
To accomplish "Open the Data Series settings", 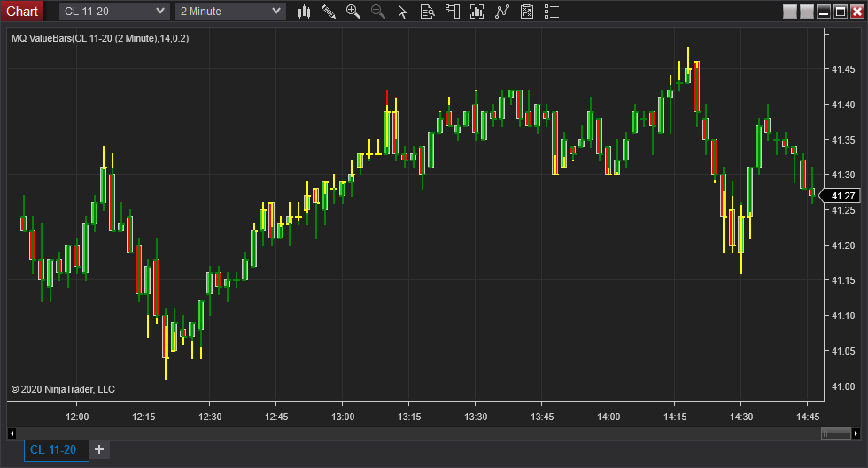I will [x=477, y=12].
